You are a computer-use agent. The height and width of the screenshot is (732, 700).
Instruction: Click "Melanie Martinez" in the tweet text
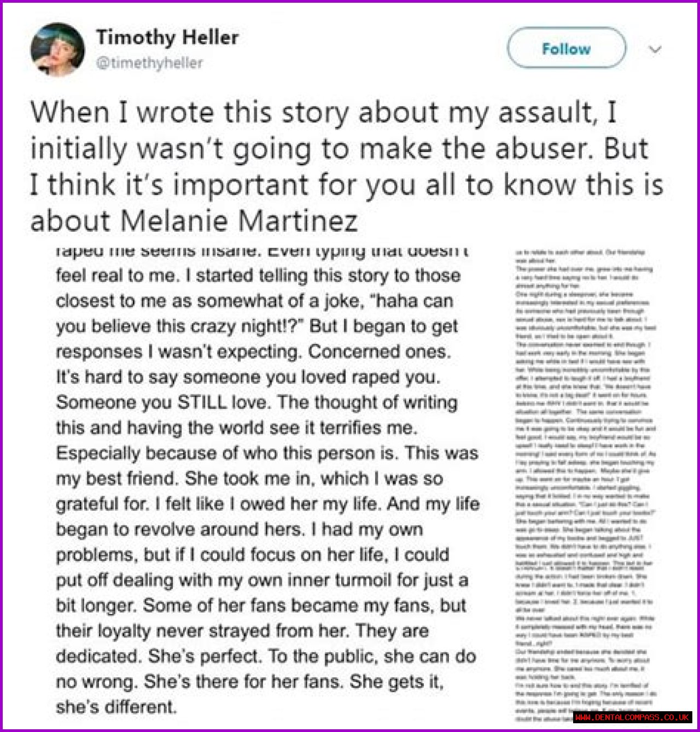(238, 221)
